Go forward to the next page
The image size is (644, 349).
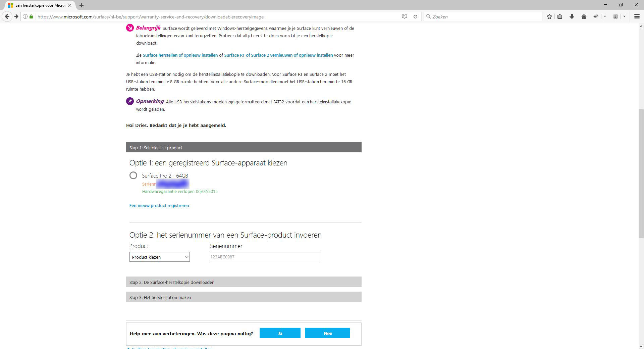click(16, 16)
